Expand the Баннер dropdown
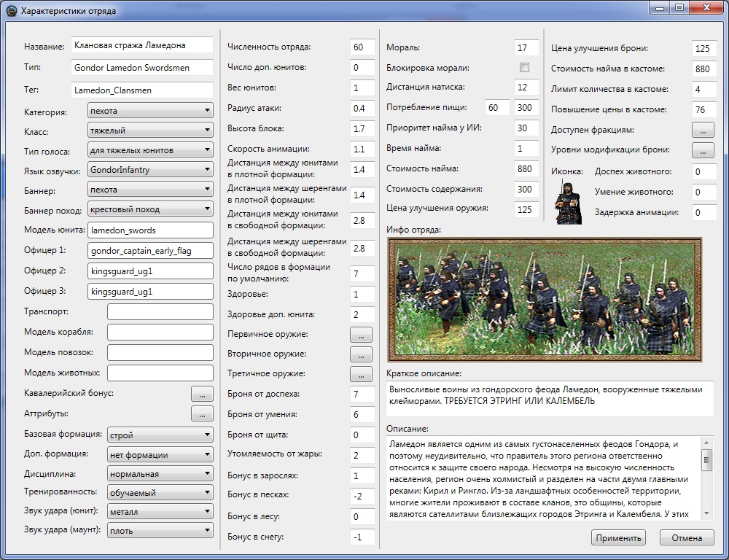The height and width of the screenshot is (560, 729). [x=150, y=190]
